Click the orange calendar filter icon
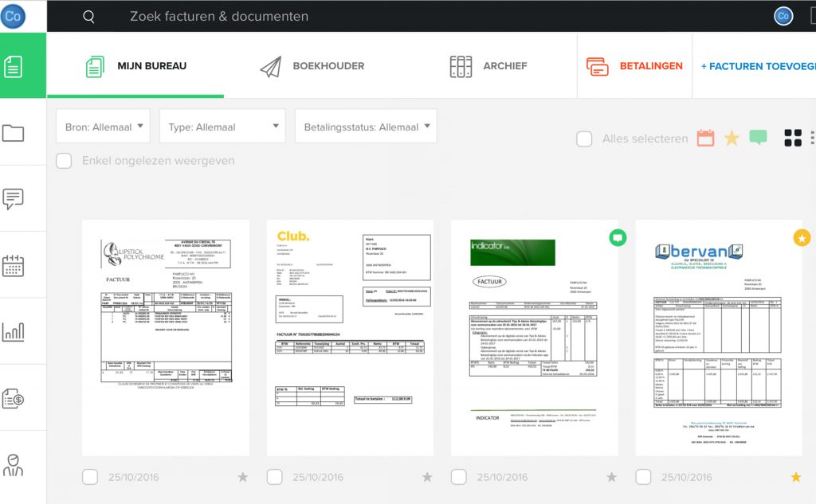 click(705, 138)
